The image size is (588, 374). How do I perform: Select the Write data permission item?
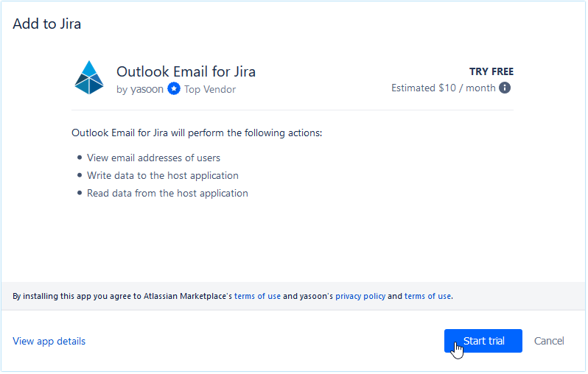pyautogui.click(x=162, y=175)
